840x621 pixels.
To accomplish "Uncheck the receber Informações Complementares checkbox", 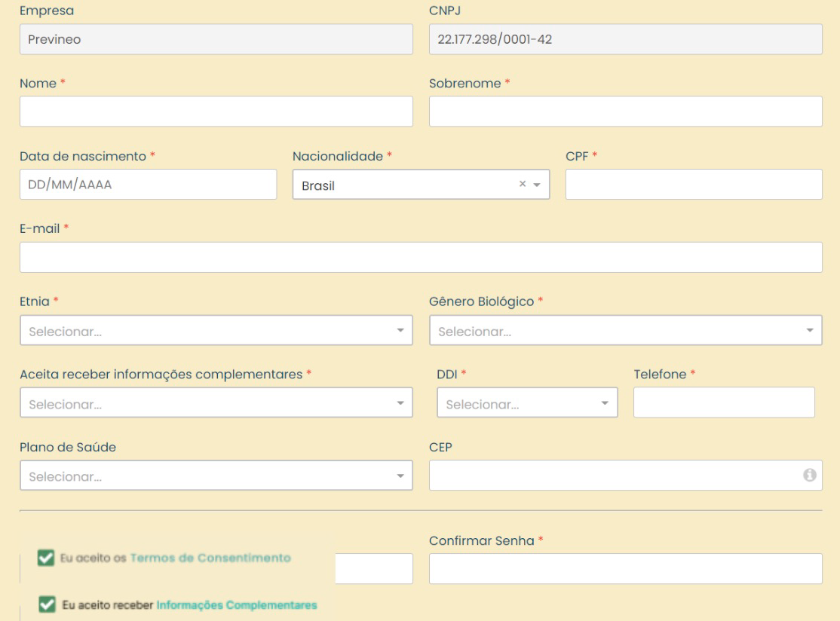I will pos(45,604).
